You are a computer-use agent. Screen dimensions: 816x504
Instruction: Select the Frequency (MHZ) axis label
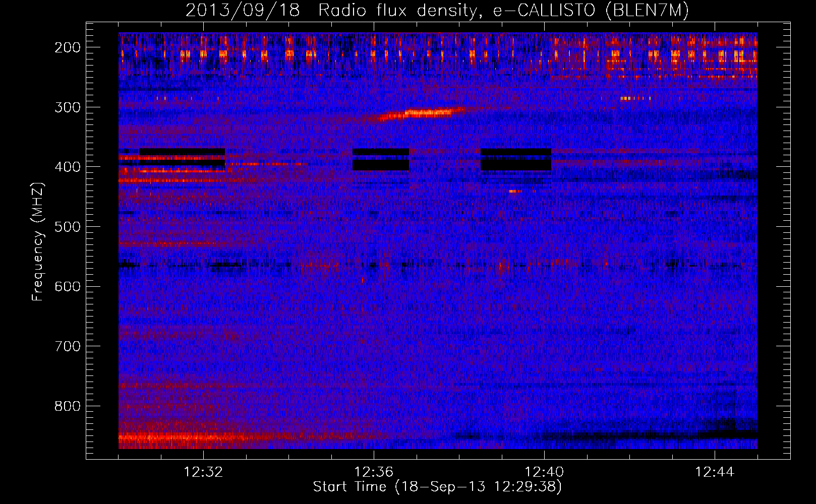click(38, 242)
